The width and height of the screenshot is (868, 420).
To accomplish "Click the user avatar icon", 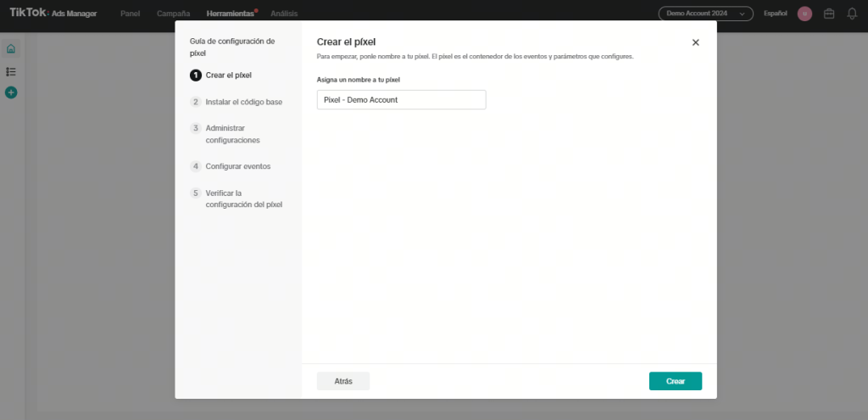I will 804,14.
